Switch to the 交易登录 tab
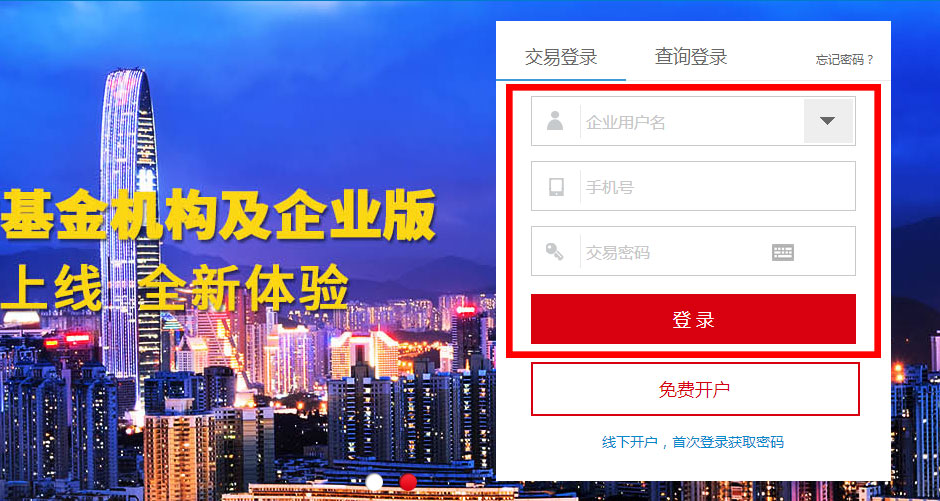This screenshot has width=940, height=501. (561, 58)
